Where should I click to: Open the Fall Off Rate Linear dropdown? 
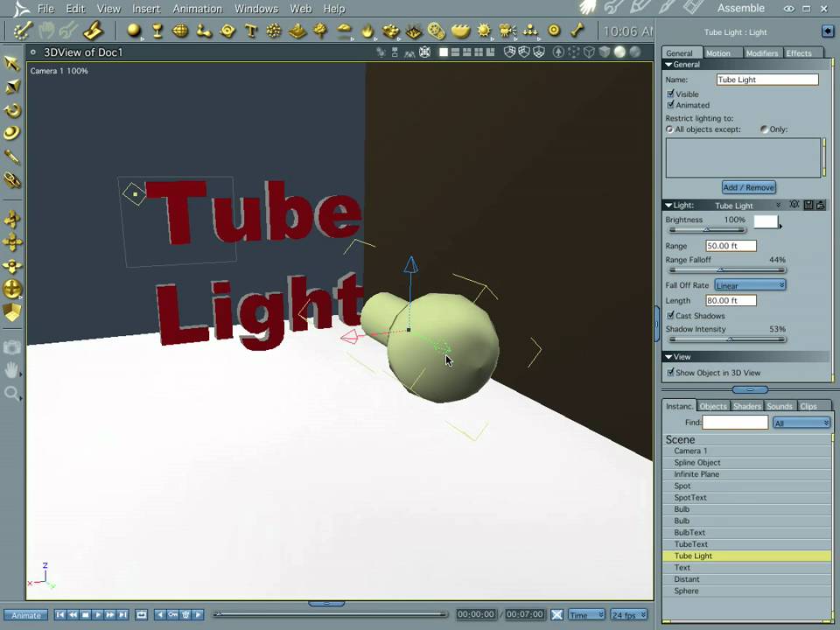(x=750, y=285)
